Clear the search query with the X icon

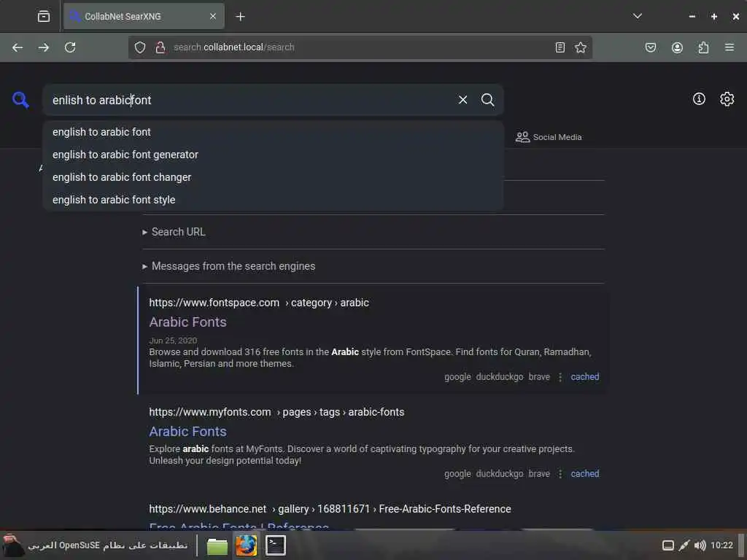pyautogui.click(x=462, y=100)
